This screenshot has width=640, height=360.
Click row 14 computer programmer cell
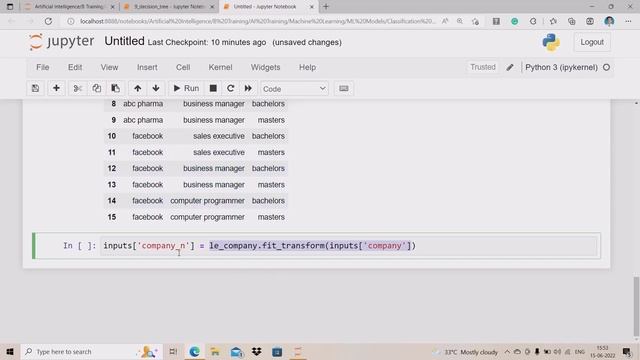coord(207,201)
